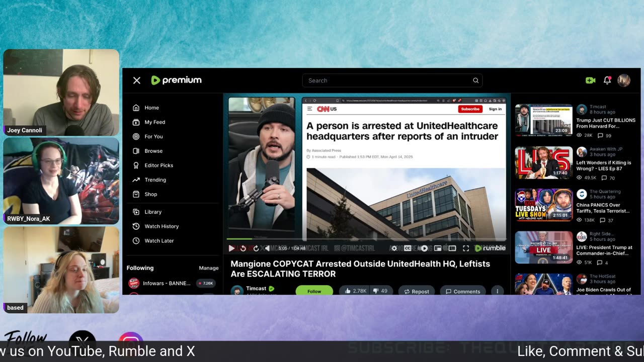644x362 pixels.
Task: Open Editor Picks in sidebar
Action: pos(153,165)
